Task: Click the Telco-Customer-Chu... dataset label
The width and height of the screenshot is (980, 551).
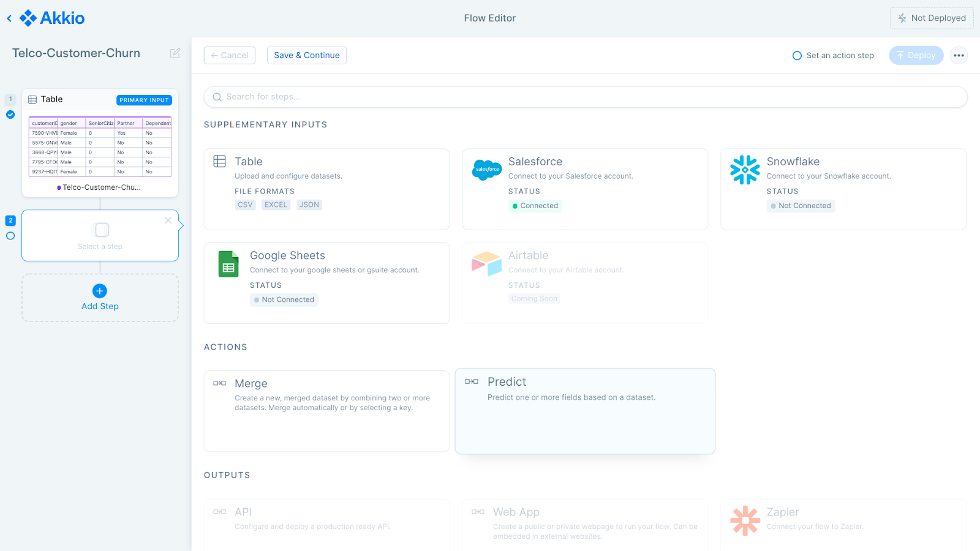Action: coord(102,187)
